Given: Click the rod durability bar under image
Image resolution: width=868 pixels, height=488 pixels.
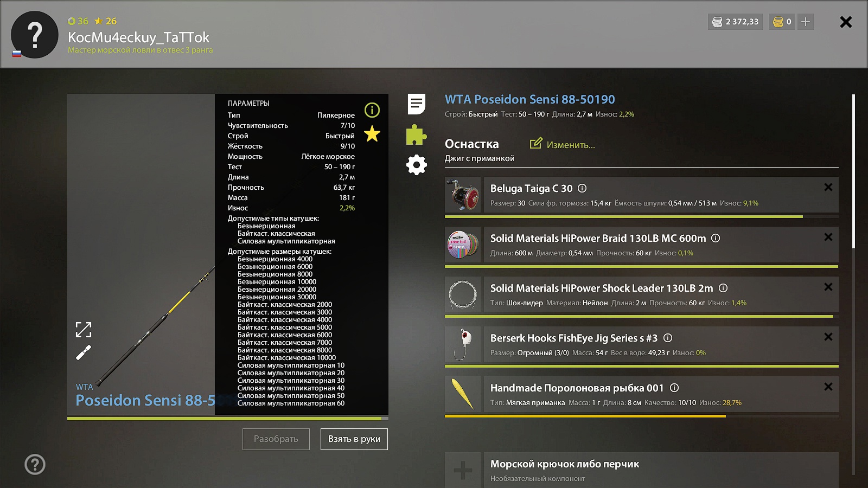Looking at the screenshot, I should click(228, 419).
